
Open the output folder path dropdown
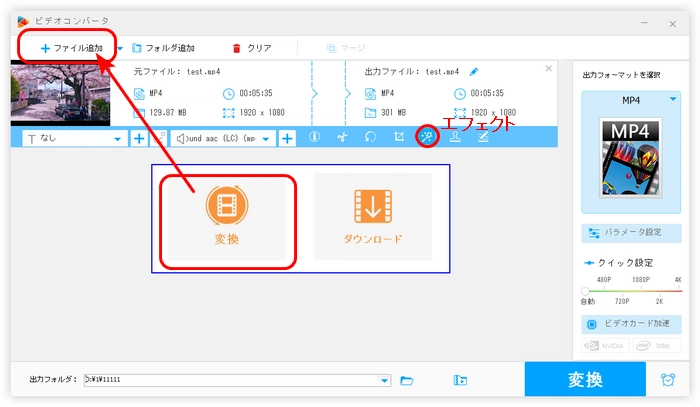[384, 380]
